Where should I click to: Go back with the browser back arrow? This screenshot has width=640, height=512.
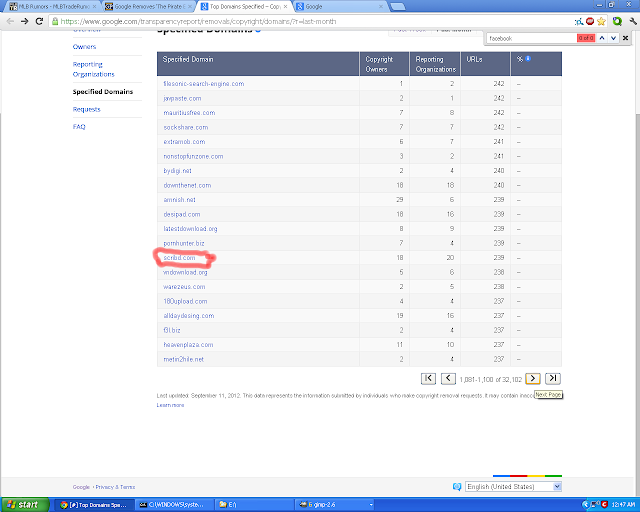point(10,21)
